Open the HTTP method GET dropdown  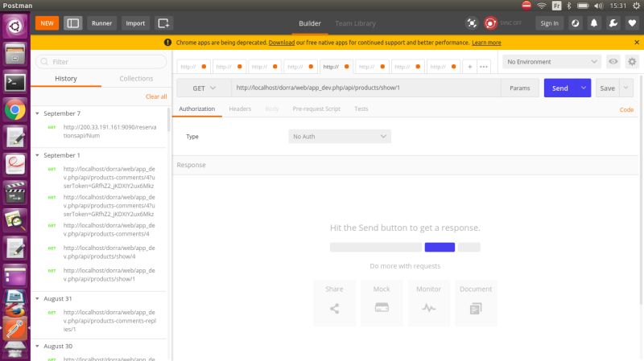pos(204,88)
